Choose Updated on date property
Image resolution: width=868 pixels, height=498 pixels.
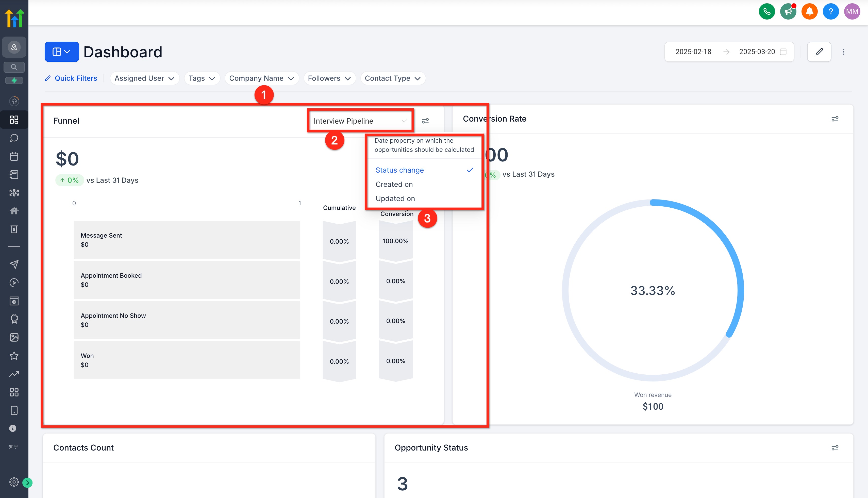tap(395, 198)
